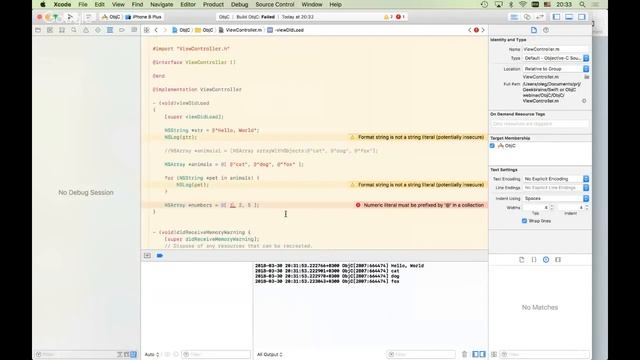Open the Source Control menu

[275, 4]
